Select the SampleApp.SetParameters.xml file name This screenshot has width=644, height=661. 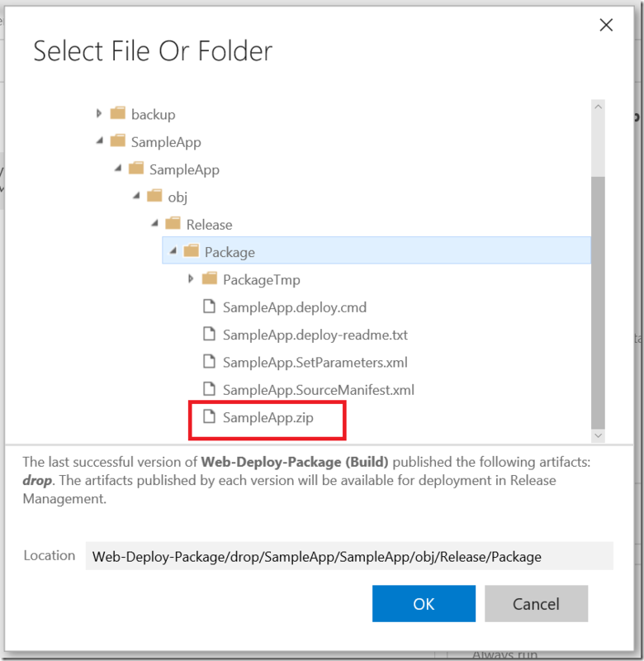tap(315, 363)
